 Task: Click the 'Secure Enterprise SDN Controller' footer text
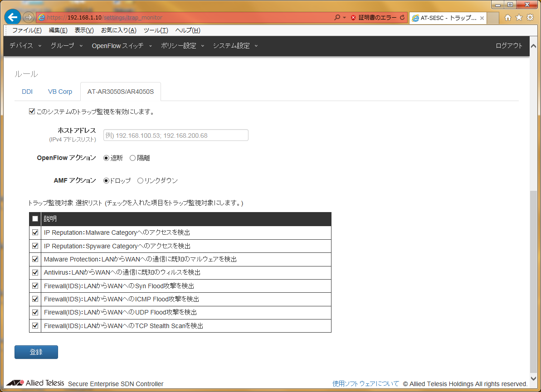click(116, 384)
